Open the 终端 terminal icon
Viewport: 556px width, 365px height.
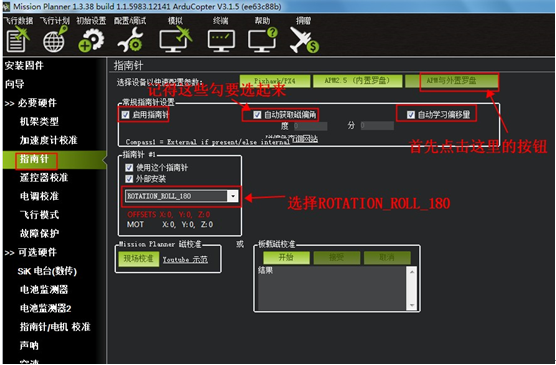[x=221, y=41]
